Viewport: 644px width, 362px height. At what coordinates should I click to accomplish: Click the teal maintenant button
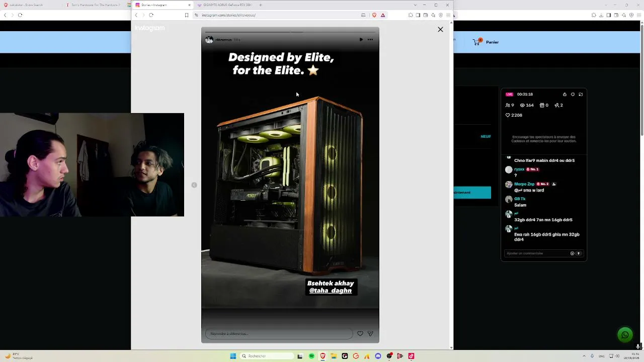472,193
